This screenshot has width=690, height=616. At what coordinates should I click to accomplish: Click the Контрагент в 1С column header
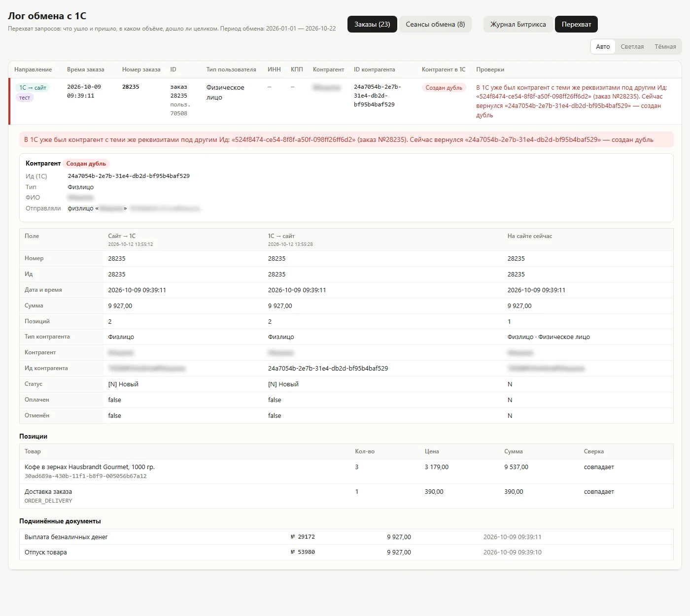pos(444,69)
